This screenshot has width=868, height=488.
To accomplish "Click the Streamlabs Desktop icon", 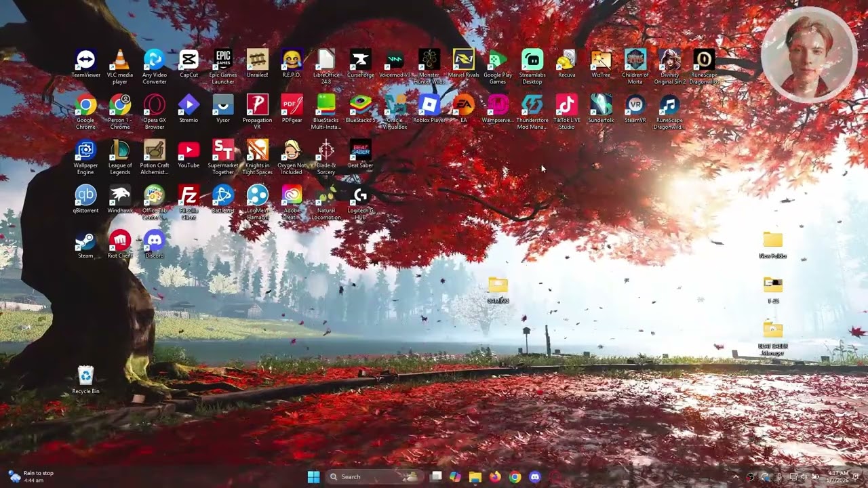I will [532, 60].
